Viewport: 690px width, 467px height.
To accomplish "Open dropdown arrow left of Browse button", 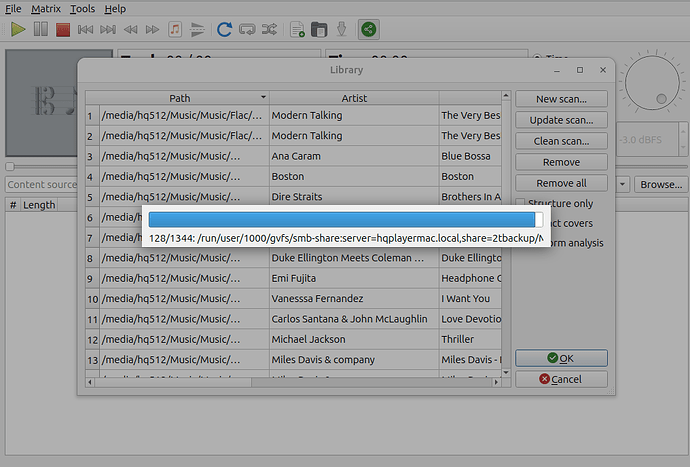I will tap(622, 184).
